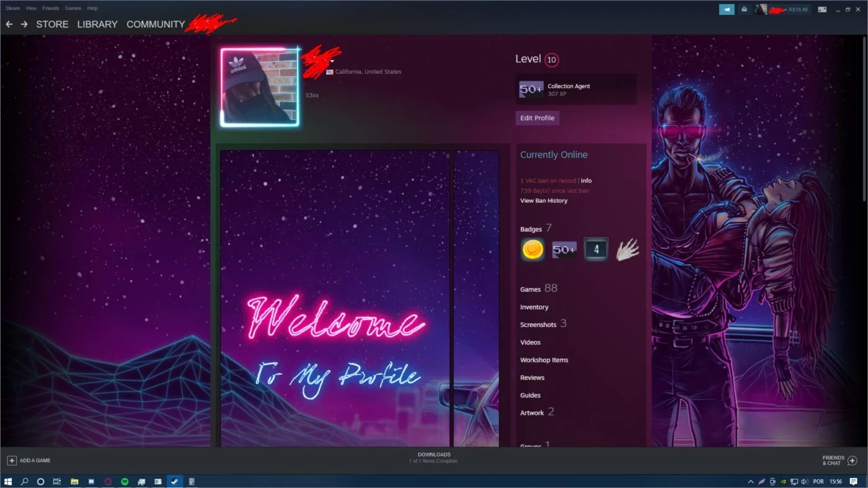868x488 pixels.
Task: Open the Workshop Items link
Action: 544,360
